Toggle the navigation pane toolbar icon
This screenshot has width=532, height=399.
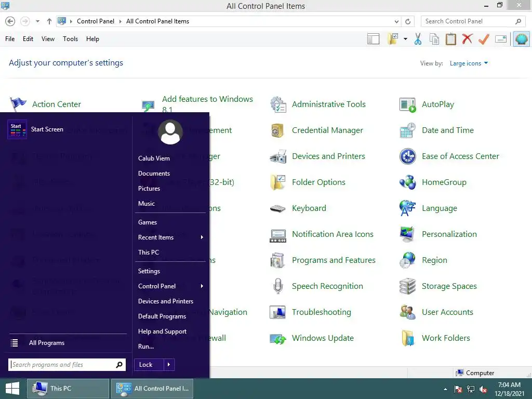click(x=373, y=39)
